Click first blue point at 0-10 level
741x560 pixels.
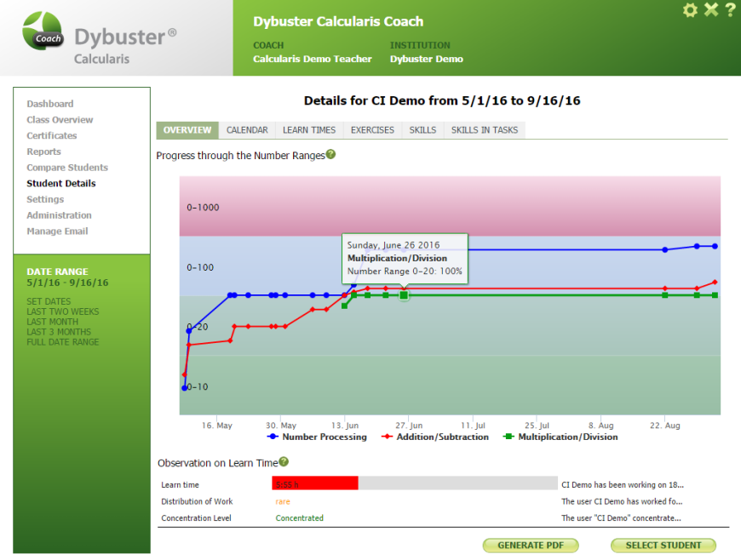[x=184, y=387]
